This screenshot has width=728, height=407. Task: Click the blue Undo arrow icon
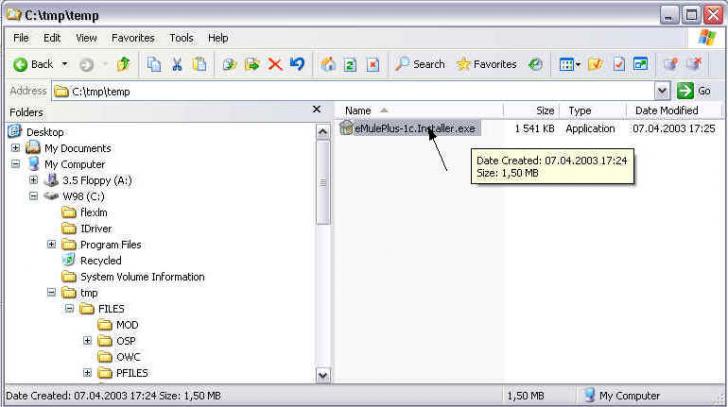[x=296, y=64]
